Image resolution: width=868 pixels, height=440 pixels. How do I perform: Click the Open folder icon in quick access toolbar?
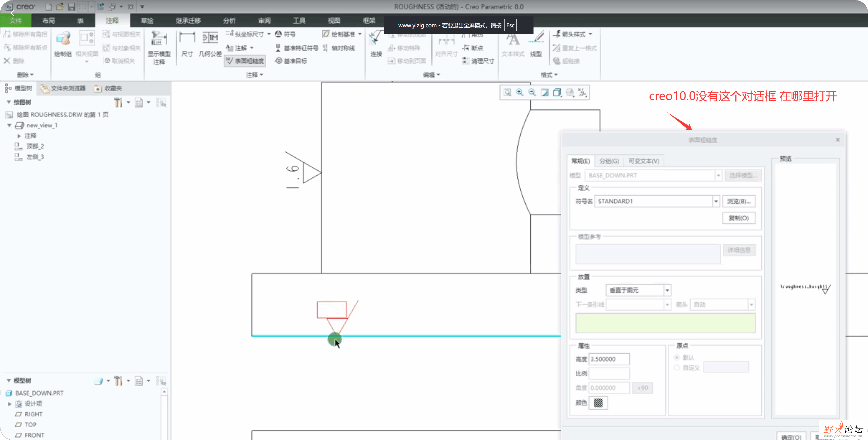(x=60, y=7)
